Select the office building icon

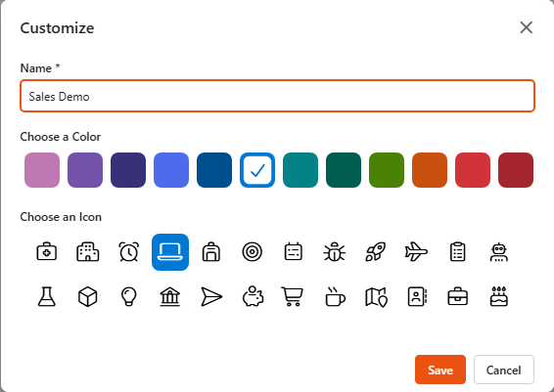88,252
